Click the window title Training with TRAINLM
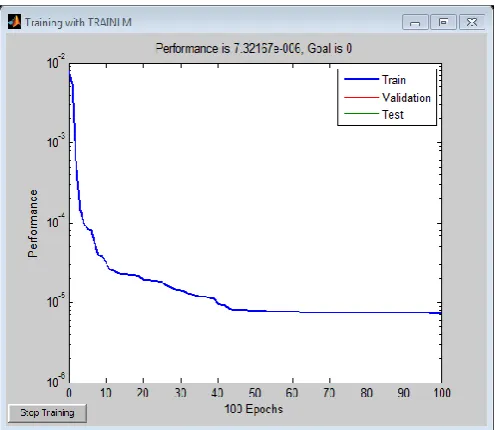Viewport: 495px width, 430px height. point(78,22)
